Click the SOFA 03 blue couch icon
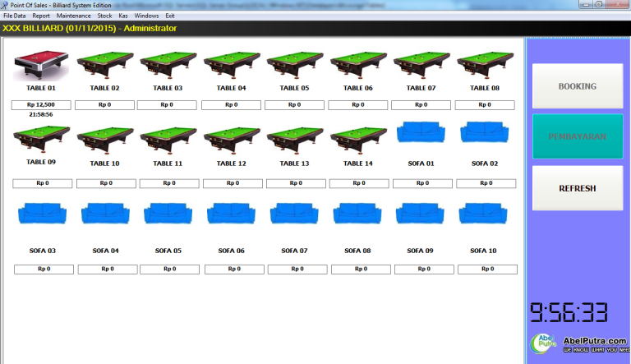631x364 pixels. point(41,214)
